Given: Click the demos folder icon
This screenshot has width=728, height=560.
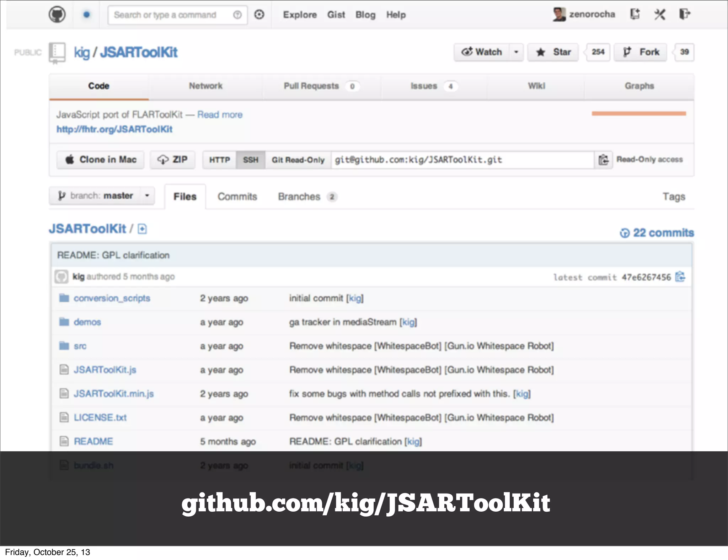Looking at the screenshot, I should click(64, 322).
